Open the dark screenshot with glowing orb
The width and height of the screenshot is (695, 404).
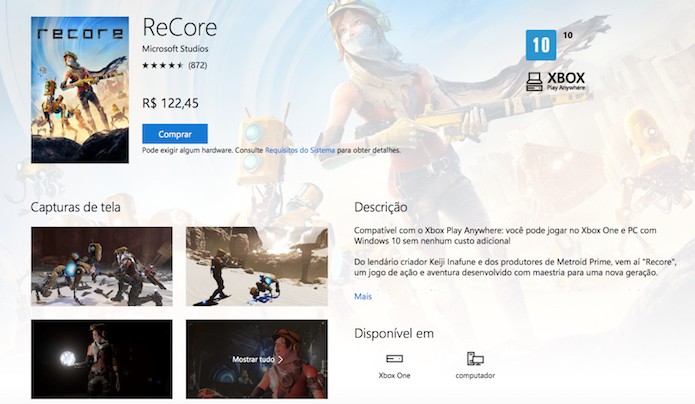tap(102, 359)
